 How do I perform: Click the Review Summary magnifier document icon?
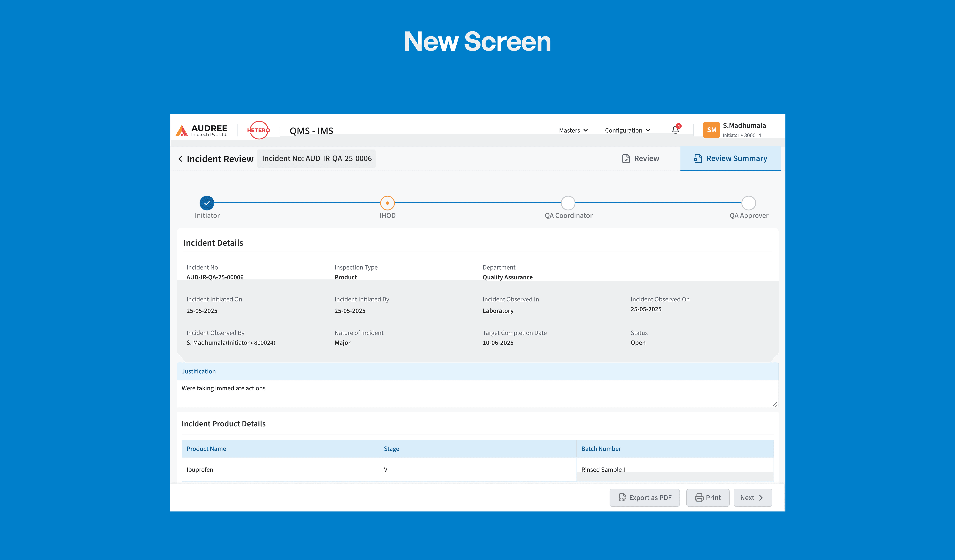(698, 159)
